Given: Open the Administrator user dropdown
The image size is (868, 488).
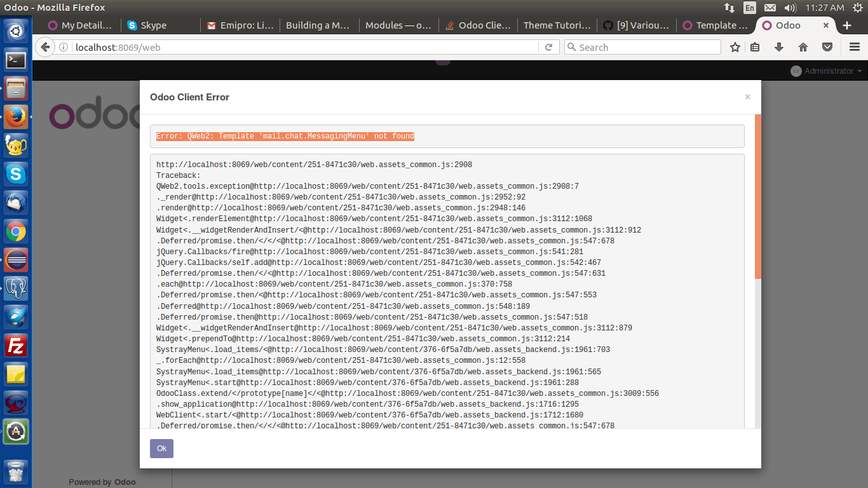Looking at the screenshot, I should (826, 71).
